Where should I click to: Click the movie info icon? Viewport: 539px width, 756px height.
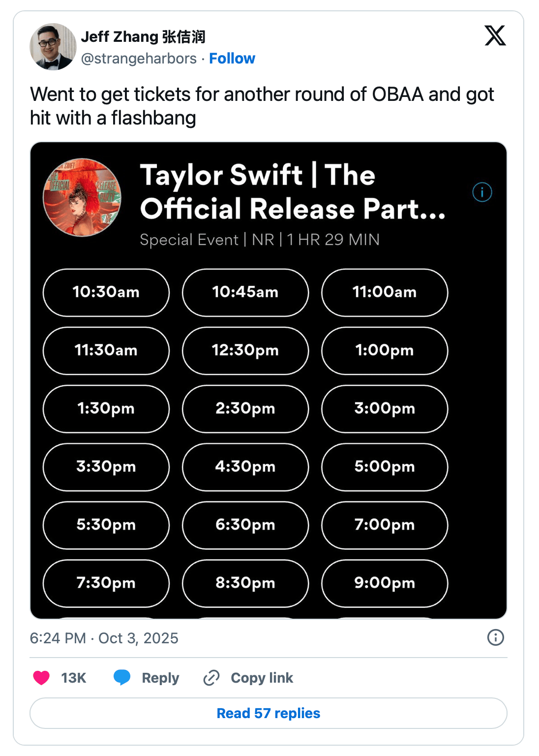coord(482,192)
